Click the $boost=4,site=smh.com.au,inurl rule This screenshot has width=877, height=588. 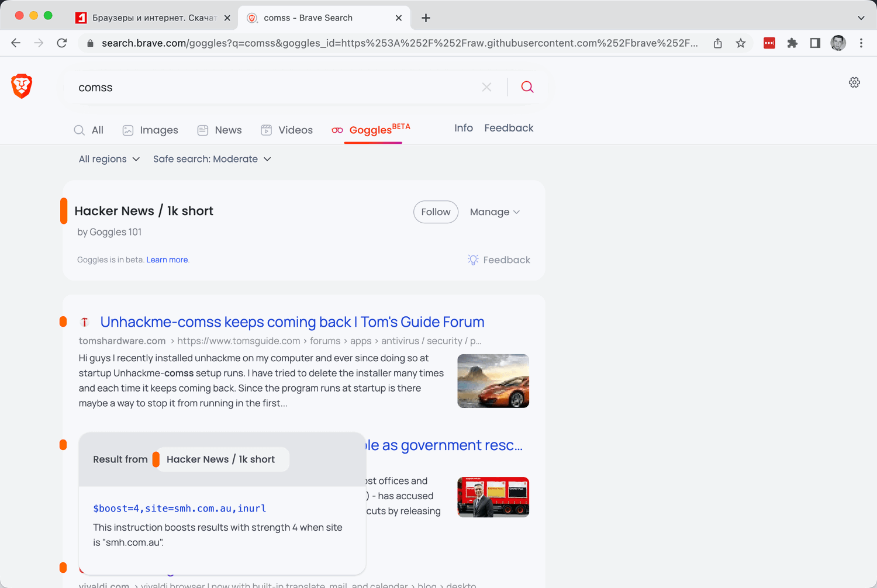[179, 509]
